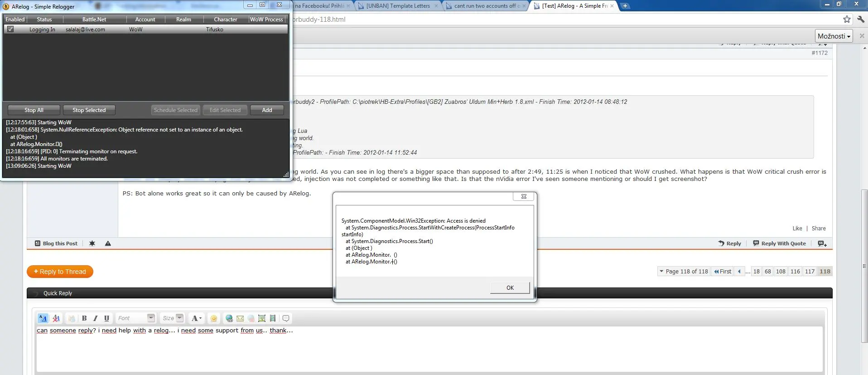Click the remove text formatting icon
The height and width of the screenshot is (375, 868).
(x=56, y=318)
